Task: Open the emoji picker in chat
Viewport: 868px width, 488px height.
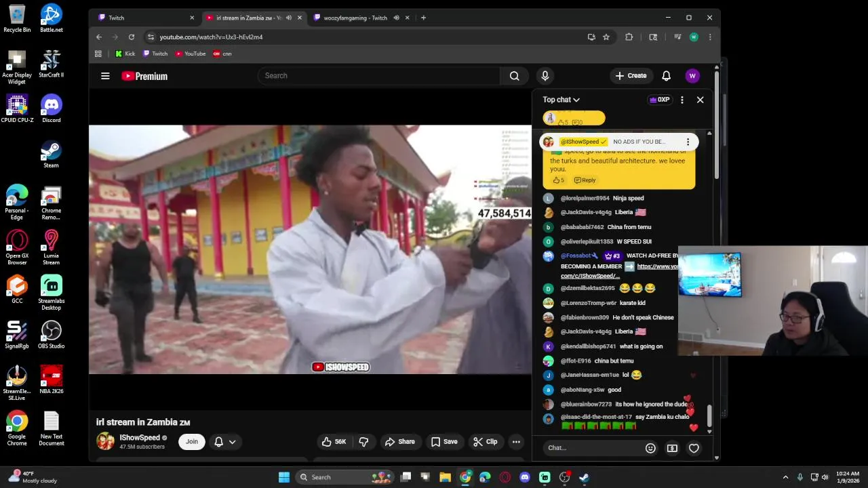Action: 650,448
